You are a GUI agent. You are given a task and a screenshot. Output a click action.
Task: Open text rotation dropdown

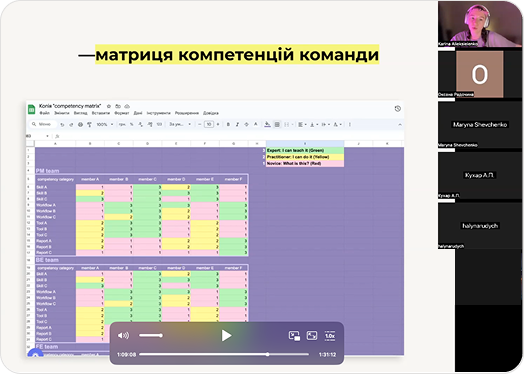pos(338,124)
